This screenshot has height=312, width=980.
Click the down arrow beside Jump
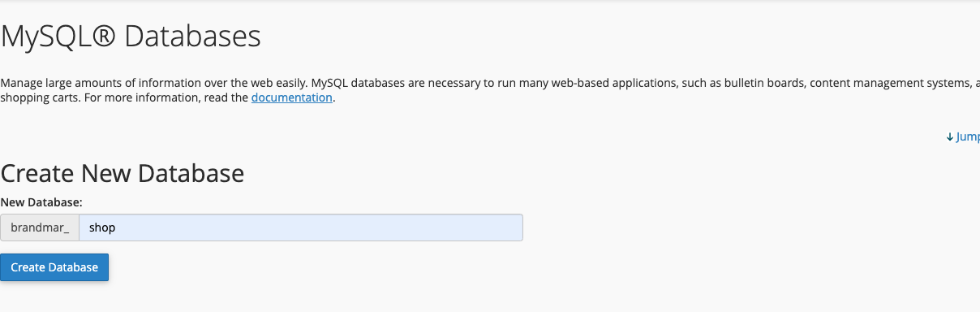pyautogui.click(x=950, y=137)
